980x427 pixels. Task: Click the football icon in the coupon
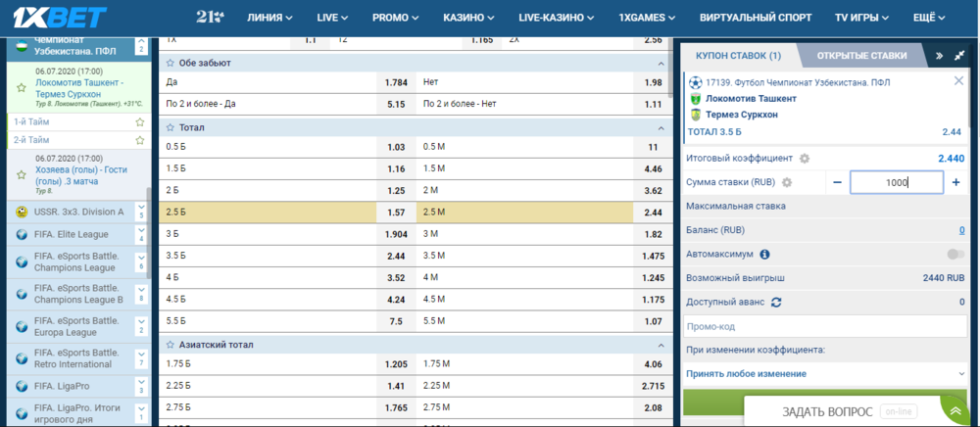pyautogui.click(x=695, y=82)
